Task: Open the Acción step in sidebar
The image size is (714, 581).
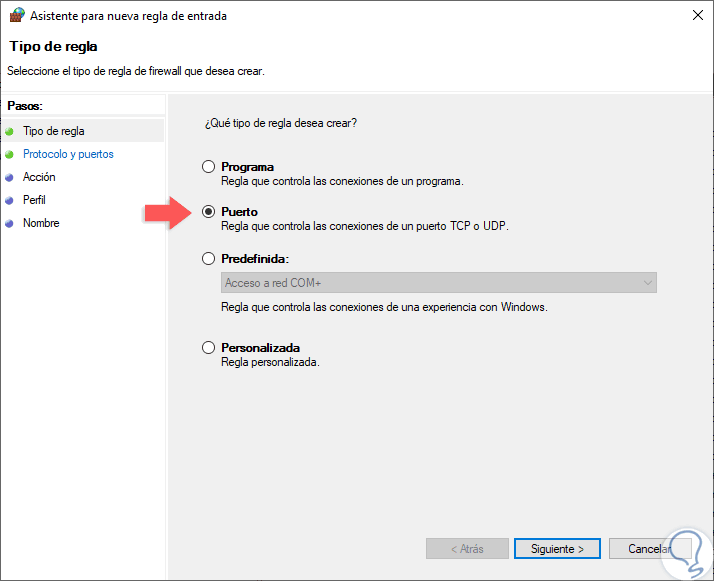Action: coord(39,177)
